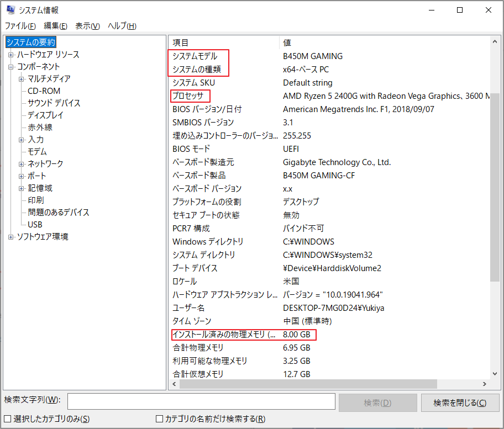Select the 合計仮想メモリ row
The height and width of the screenshot is (429, 504).
[x=329, y=374]
